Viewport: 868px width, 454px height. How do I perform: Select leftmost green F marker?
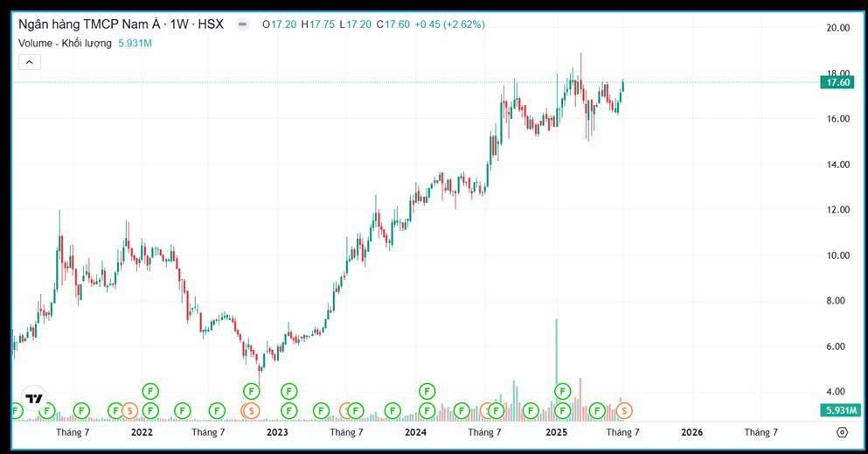[x=15, y=410]
